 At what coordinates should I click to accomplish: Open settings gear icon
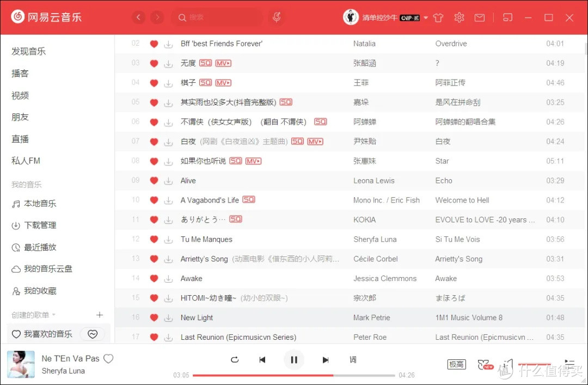(x=459, y=17)
